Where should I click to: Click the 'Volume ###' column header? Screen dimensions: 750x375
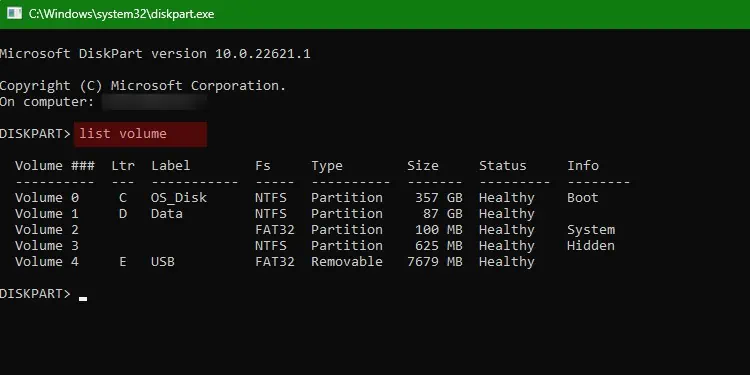click(x=55, y=165)
